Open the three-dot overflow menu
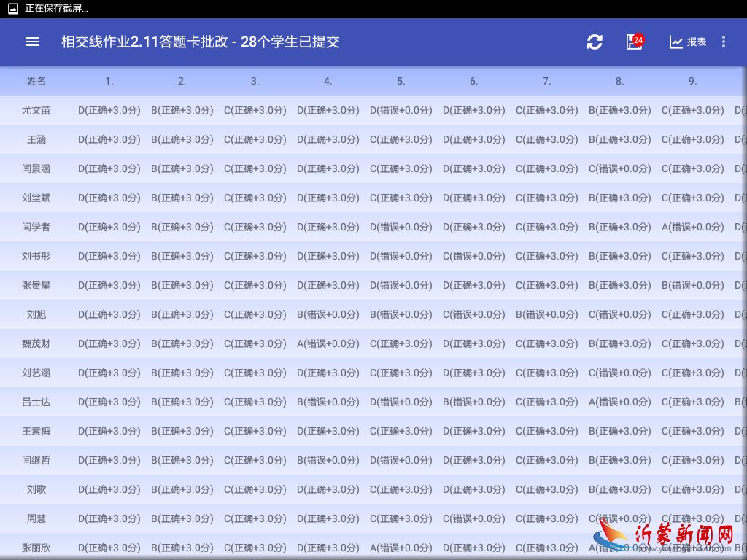 click(x=723, y=42)
